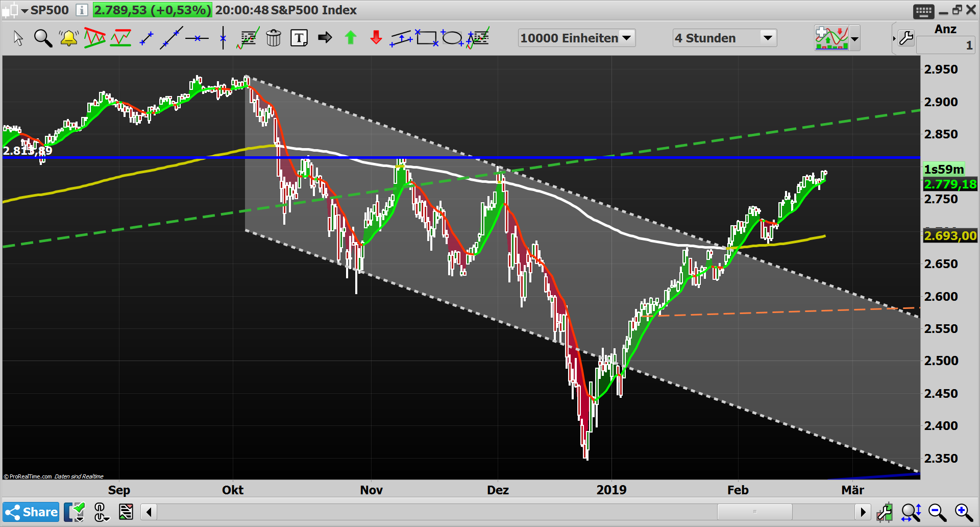Activate the magnifying glass zoom tool
The image size is (980, 527).
[x=43, y=38]
